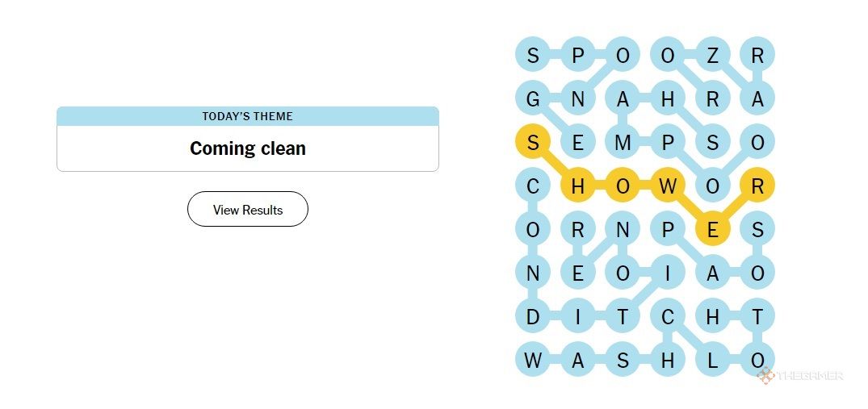Click the yellow H tile
The height and width of the screenshot is (409, 868).
(577, 187)
